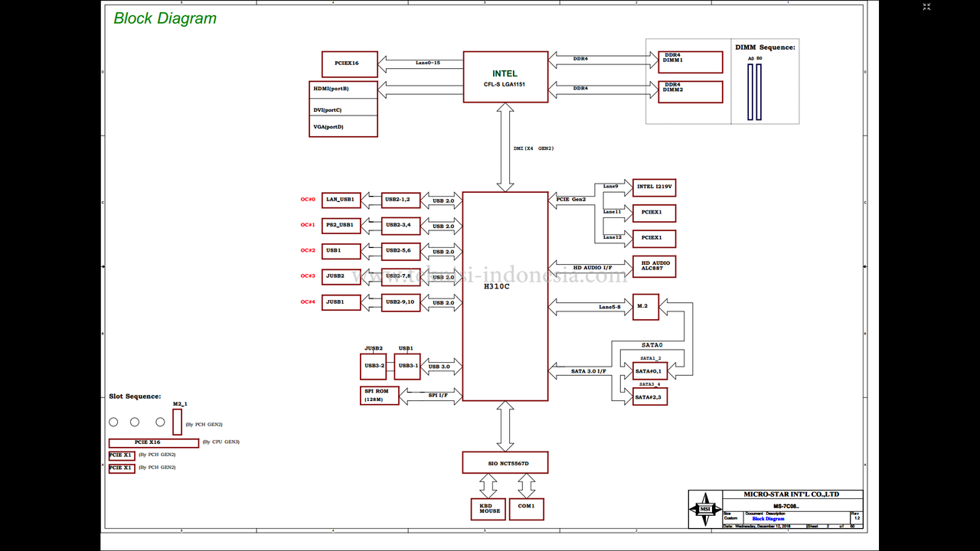Click the M2_1 slot outline
This screenshot has width=980, height=551.
coord(178,422)
